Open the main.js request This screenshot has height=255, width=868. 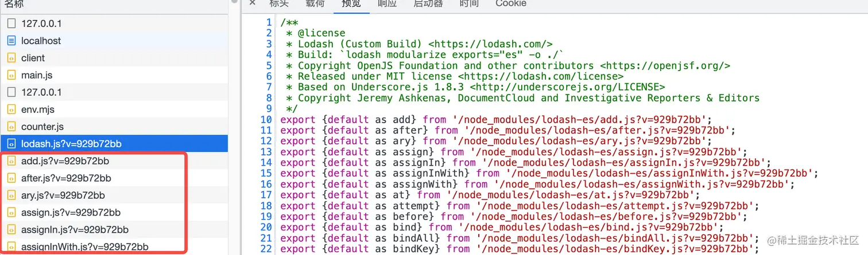(x=114, y=75)
